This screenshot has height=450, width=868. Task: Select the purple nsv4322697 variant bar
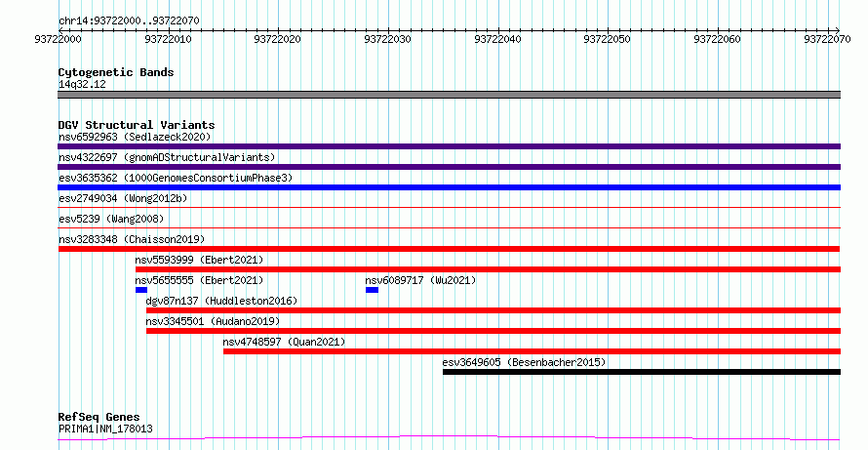tap(449, 167)
